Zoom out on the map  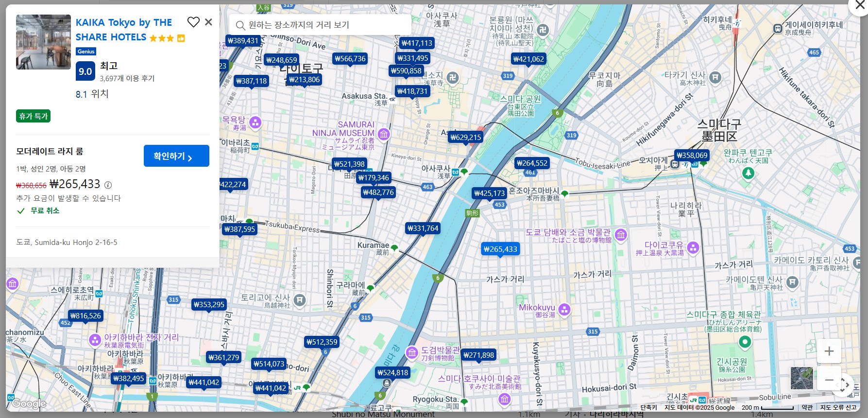point(829,380)
